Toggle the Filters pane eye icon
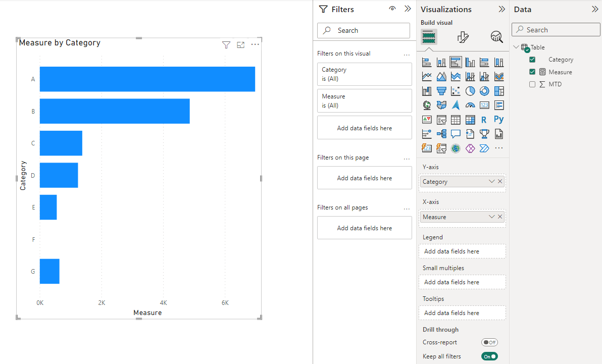Screen dimensions: 602x364 point(392,9)
